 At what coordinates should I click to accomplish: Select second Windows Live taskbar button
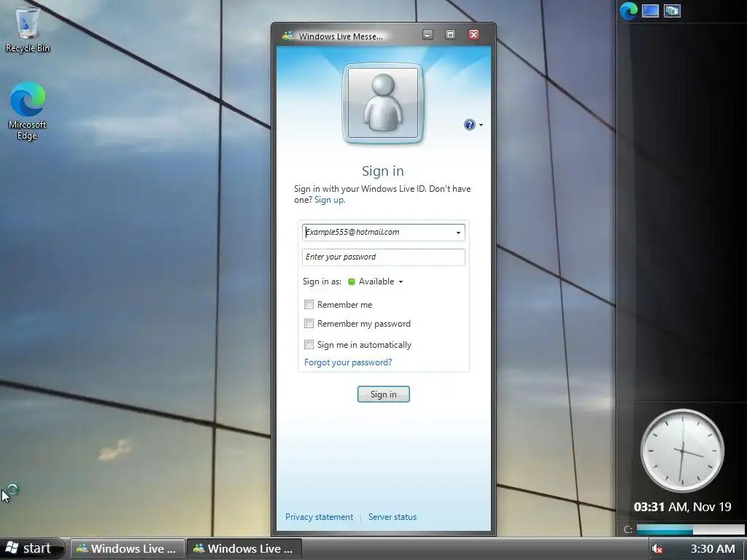(x=244, y=548)
